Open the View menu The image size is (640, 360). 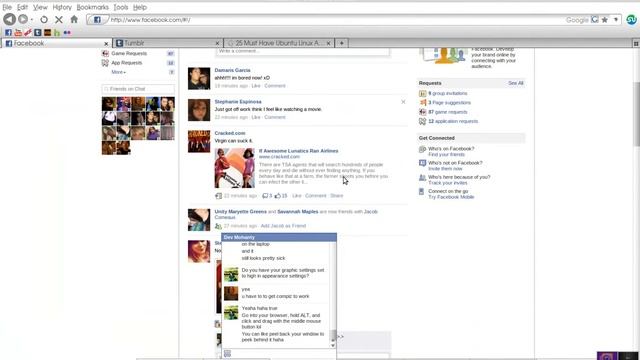(x=40, y=7)
